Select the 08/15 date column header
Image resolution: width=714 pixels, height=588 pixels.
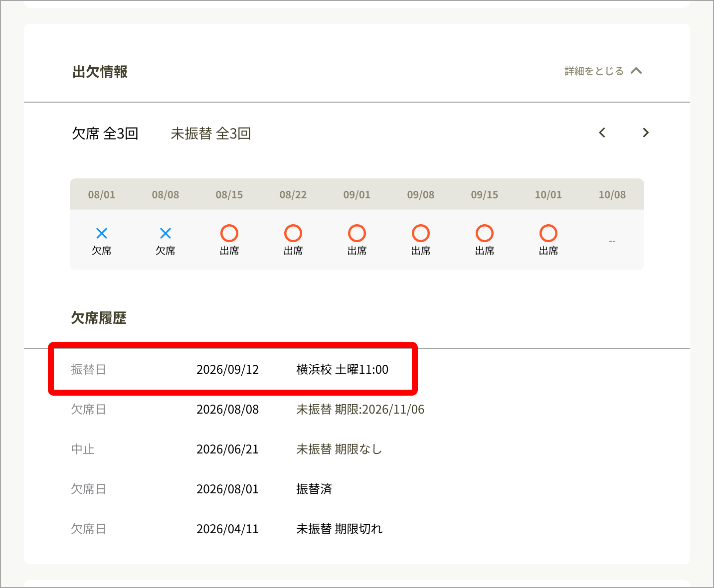[x=229, y=195]
